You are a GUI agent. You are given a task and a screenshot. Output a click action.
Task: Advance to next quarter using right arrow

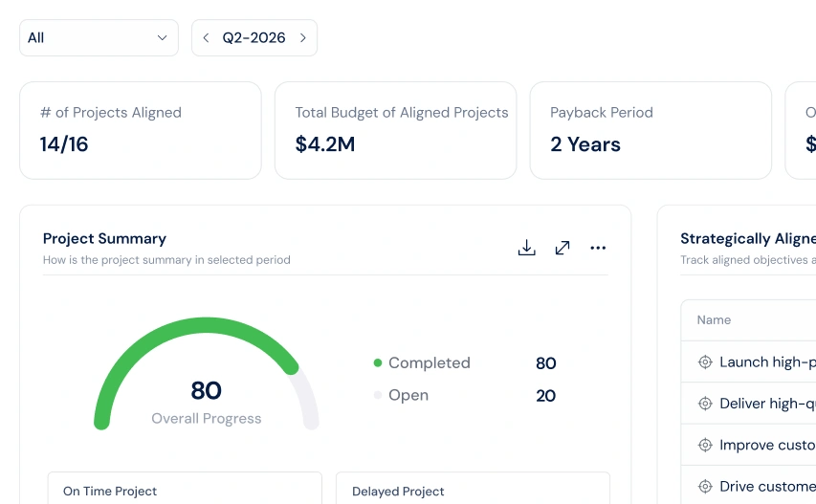pyautogui.click(x=303, y=38)
